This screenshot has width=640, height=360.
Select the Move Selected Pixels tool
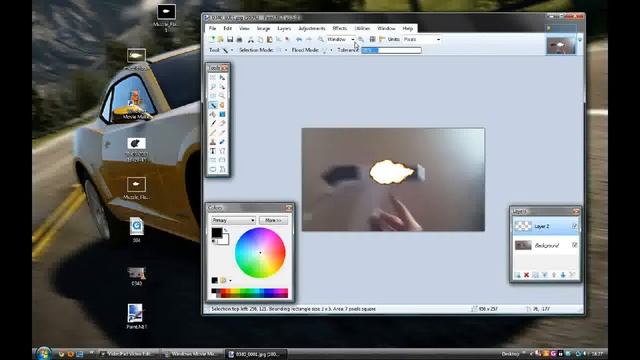222,77
